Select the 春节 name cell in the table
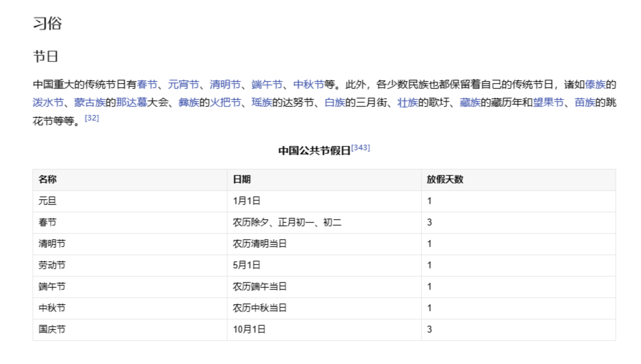 pos(130,222)
